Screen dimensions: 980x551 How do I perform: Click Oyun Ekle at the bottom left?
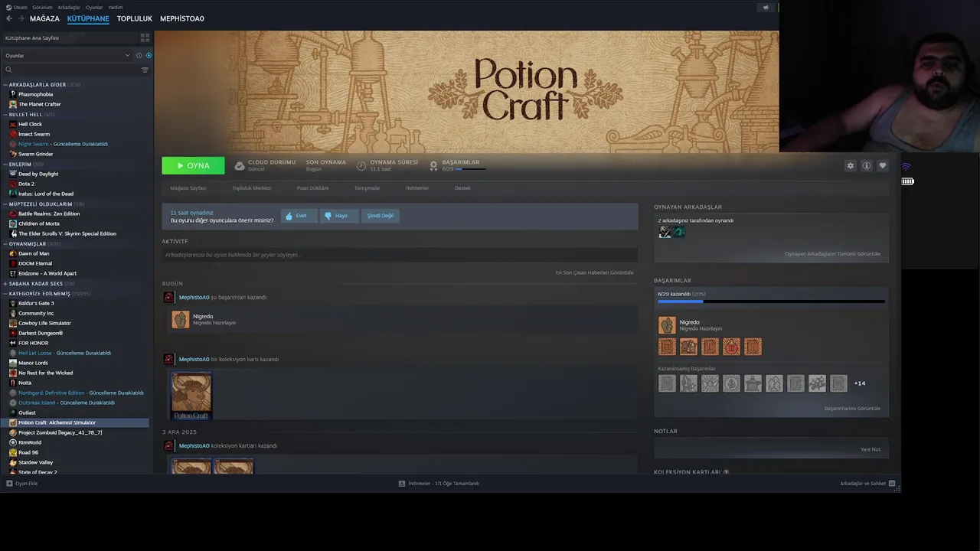pyautogui.click(x=22, y=484)
